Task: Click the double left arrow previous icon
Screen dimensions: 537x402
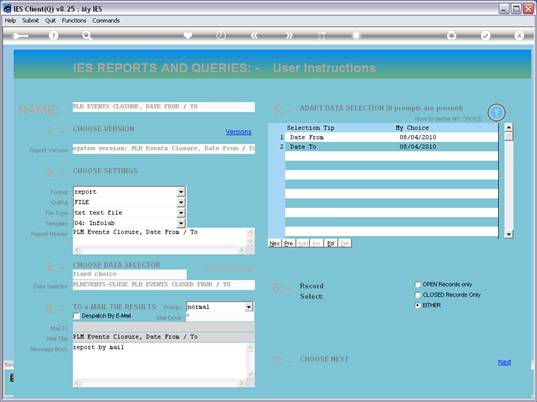Action: (x=254, y=35)
